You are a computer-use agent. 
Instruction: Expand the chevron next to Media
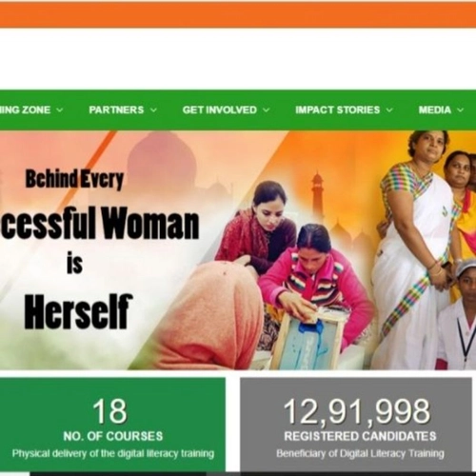point(460,110)
